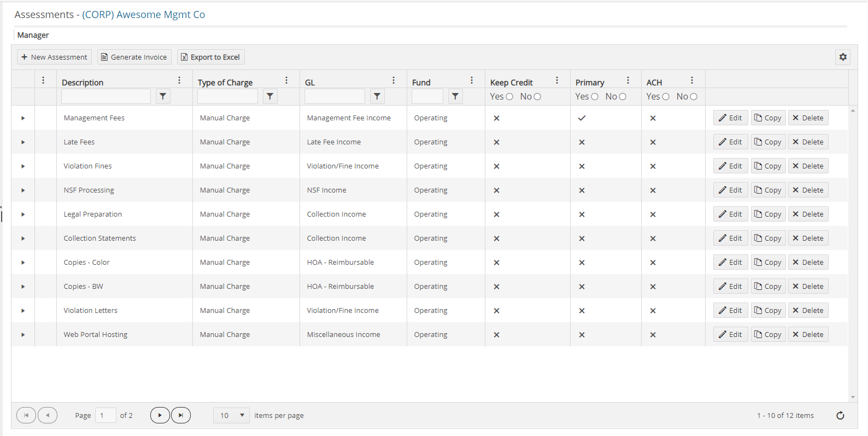The height and width of the screenshot is (436, 868).
Task: Open the leftmost column options menu
Action: [x=43, y=80]
